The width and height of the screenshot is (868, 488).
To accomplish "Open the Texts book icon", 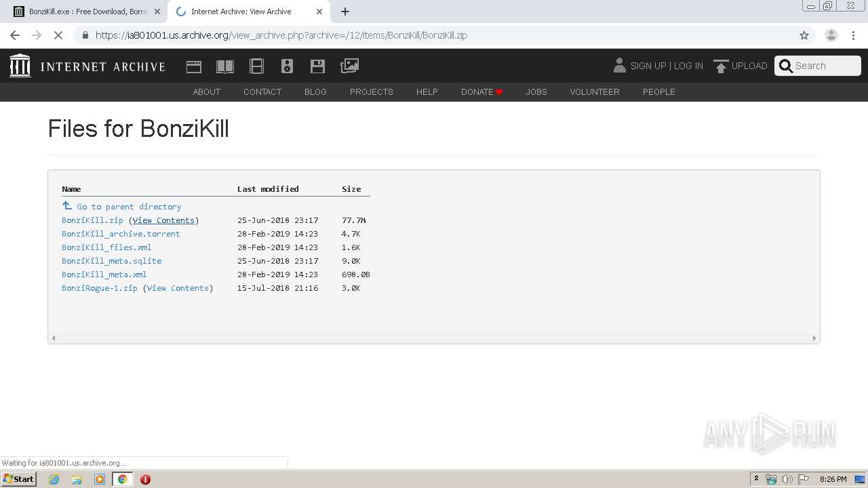I will pyautogui.click(x=225, y=66).
